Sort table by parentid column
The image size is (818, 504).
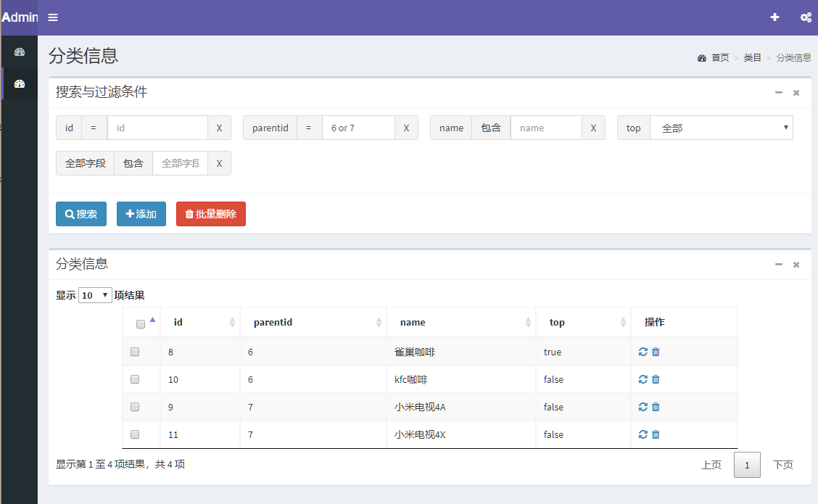tap(313, 322)
